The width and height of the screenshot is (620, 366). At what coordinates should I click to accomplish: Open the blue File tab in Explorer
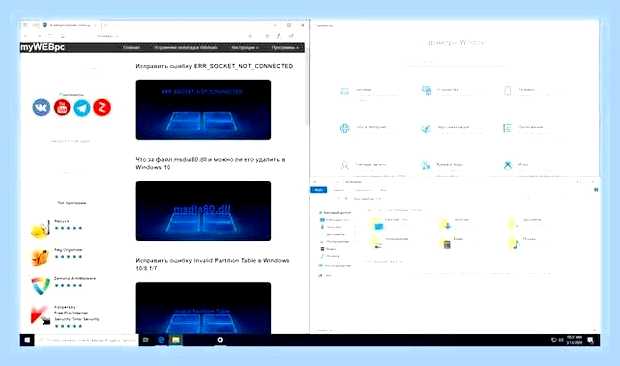(x=318, y=190)
